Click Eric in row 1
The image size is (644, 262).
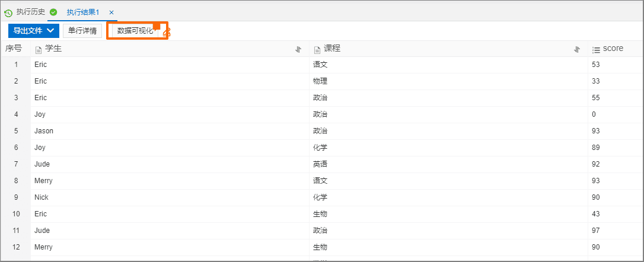[x=41, y=65]
